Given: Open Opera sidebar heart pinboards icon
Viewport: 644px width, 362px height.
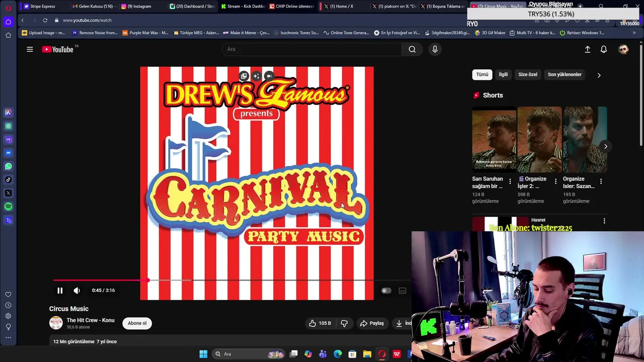Looking at the screenshot, I should 8,295.
